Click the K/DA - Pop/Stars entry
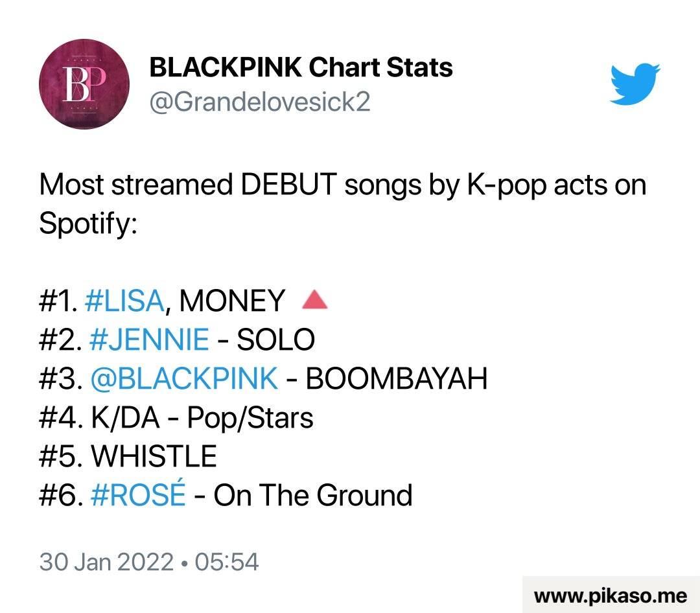Viewport: 700px width, 613px height. pyautogui.click(x=176, y=418)
